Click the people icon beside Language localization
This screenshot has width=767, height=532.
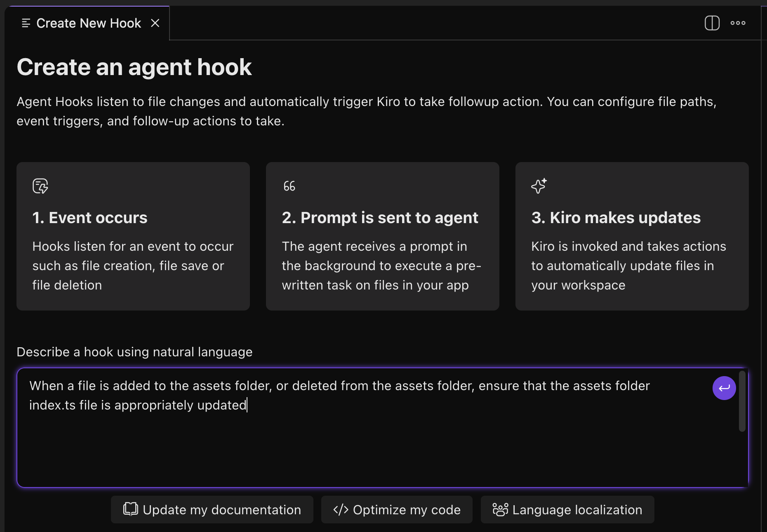click(x=500, y=510)
